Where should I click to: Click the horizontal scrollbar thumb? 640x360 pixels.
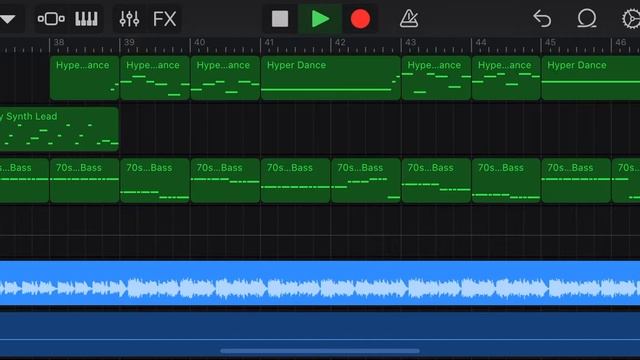point(320,351)
